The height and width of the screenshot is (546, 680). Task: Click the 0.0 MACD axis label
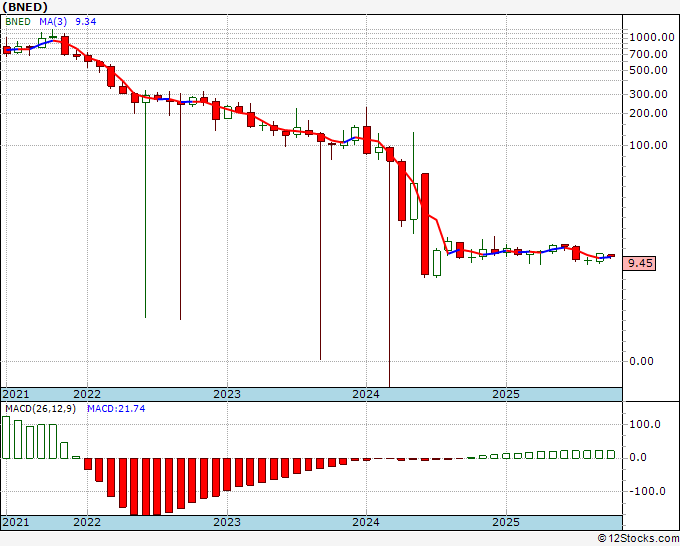(638, 457)
